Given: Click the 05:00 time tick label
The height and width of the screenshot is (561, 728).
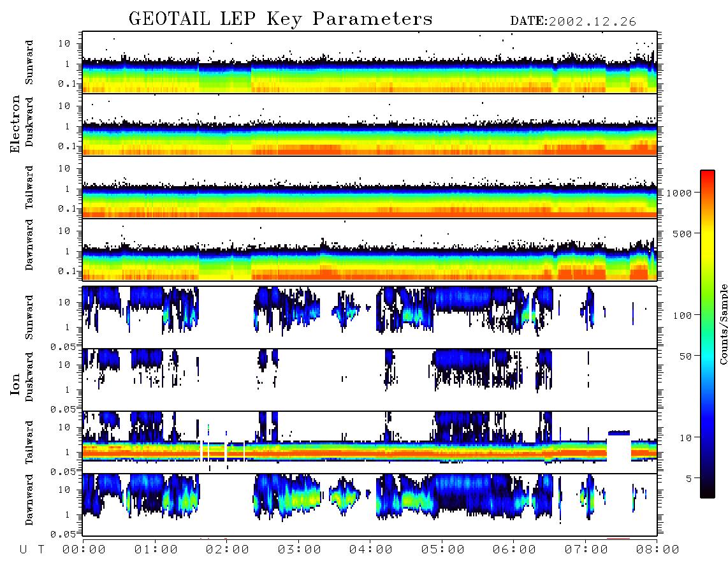Looking at the screenshot, I should click(443, 550).
